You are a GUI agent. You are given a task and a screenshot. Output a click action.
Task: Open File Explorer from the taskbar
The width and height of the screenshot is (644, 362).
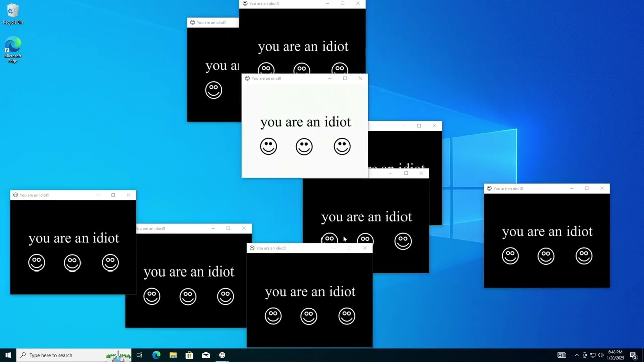point(173,355)
